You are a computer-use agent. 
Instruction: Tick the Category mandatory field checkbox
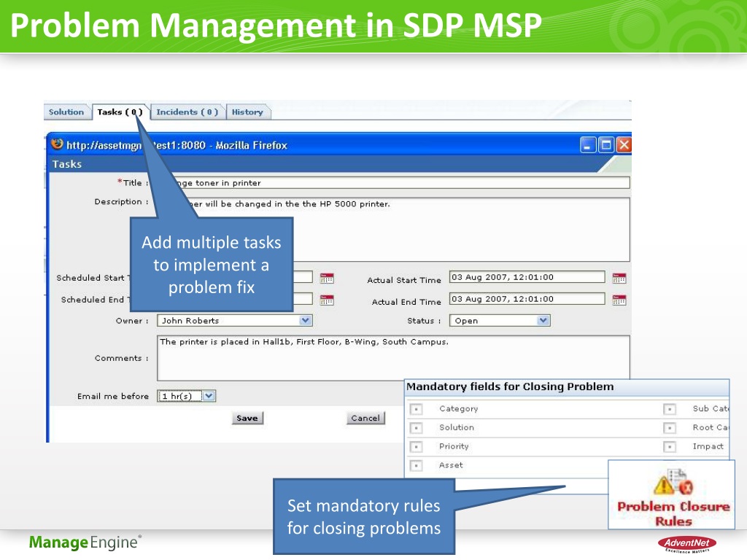pyautogui.click(x=416, y=409)
